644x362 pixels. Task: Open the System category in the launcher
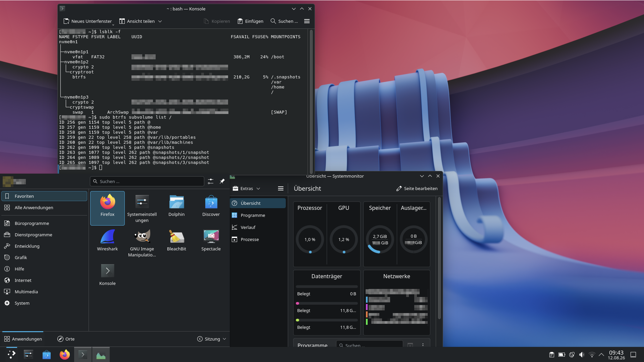(x=44, y=303)
